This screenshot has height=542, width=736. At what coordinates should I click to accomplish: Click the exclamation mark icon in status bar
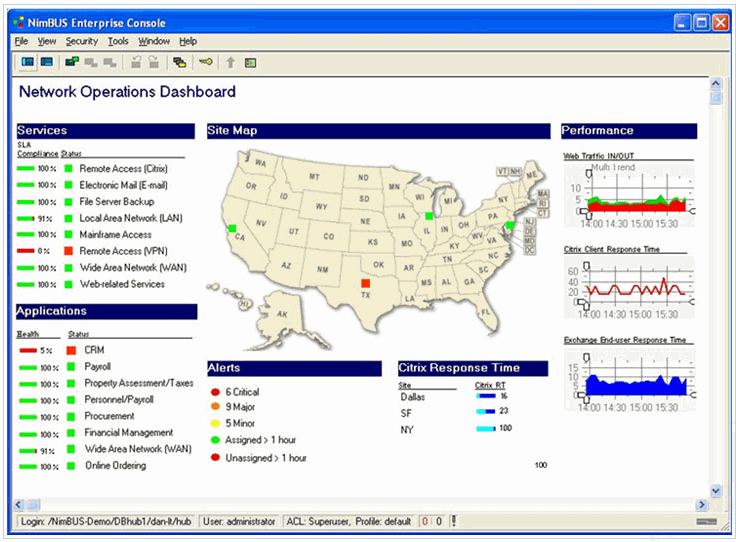click(453, 521)
